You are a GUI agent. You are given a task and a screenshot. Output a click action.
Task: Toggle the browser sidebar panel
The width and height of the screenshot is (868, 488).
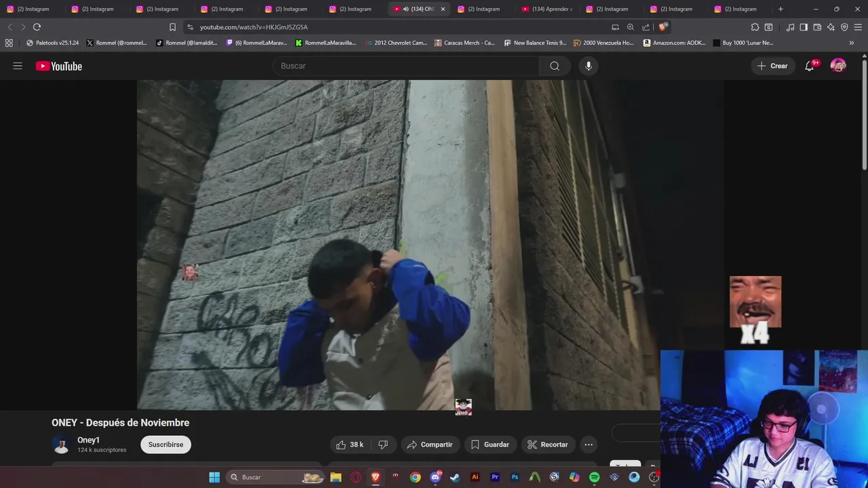coord(804,27)
